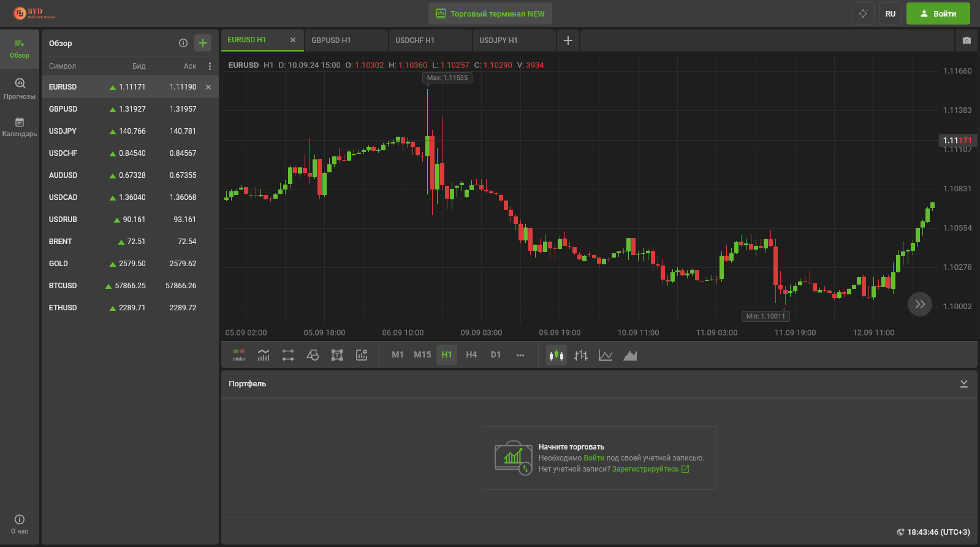The width and height of the screenshot is (980, 547).
Task: Open the Обзор sidebar section
Action: 20,48
